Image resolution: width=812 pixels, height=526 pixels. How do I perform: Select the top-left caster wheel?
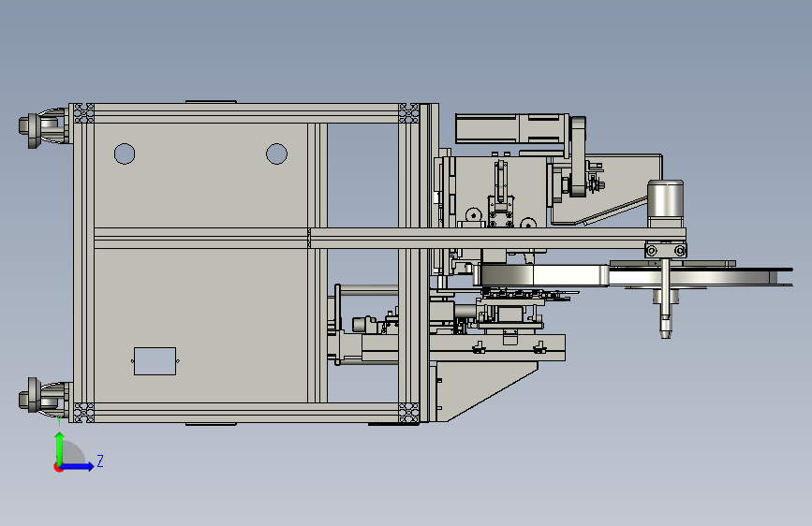(x=43, y=127)
